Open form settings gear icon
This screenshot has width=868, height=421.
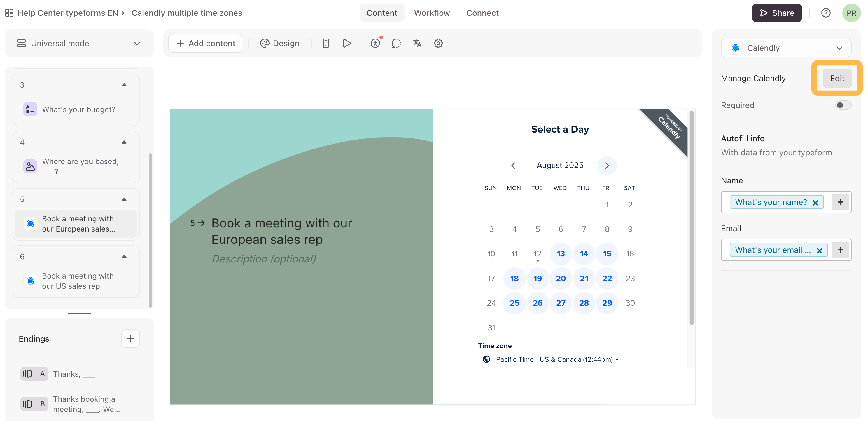coord(438,43)
